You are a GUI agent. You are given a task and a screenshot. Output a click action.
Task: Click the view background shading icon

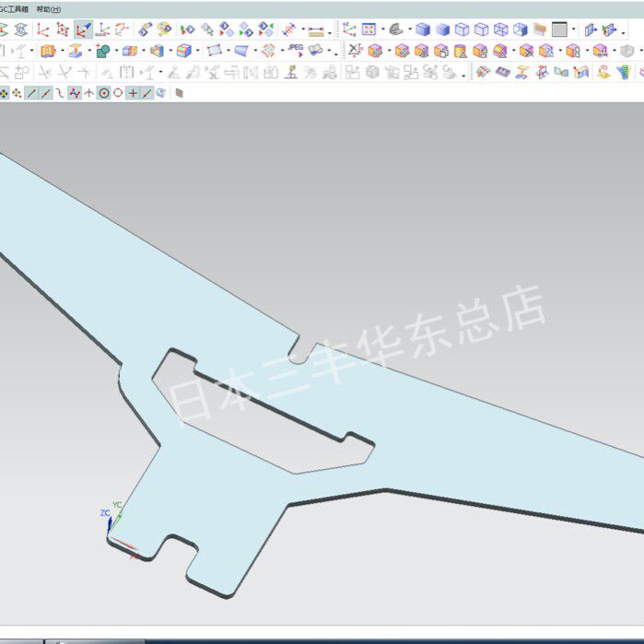559,29
